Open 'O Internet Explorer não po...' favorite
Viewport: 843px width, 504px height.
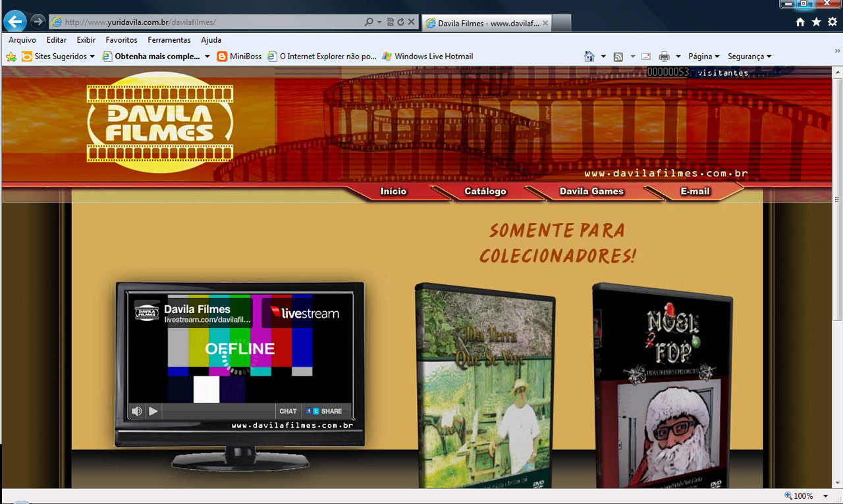tap(322, 57)
